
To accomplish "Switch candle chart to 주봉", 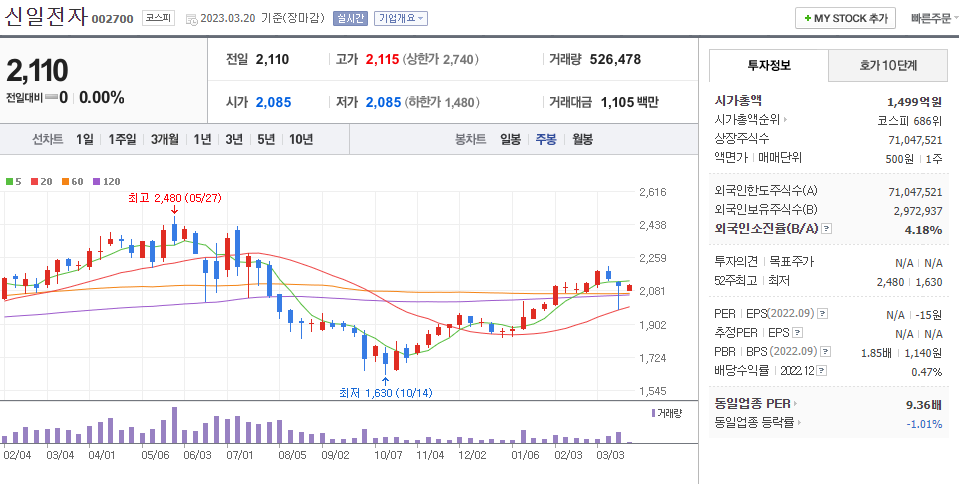I will [546, 139].
